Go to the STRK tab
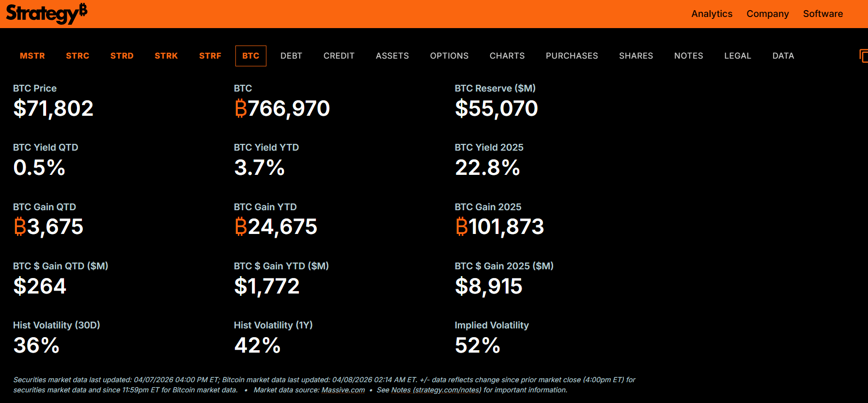The width and height of the screenshot is (868, 403). pos(166,56)
